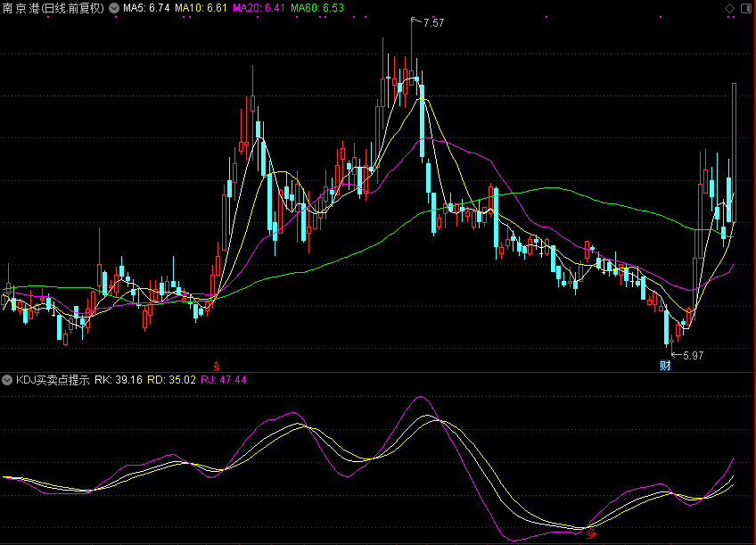Expand the KDJ买卖点提示 indicator dropdown arrow
756x545 pixels.
coord(7,380)
